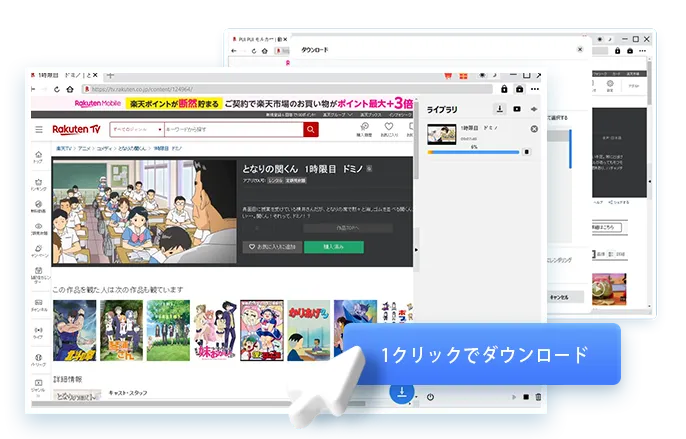Click the orange grid icon beside the cart
Screen dimensions: 686x439
pos(463,76)
